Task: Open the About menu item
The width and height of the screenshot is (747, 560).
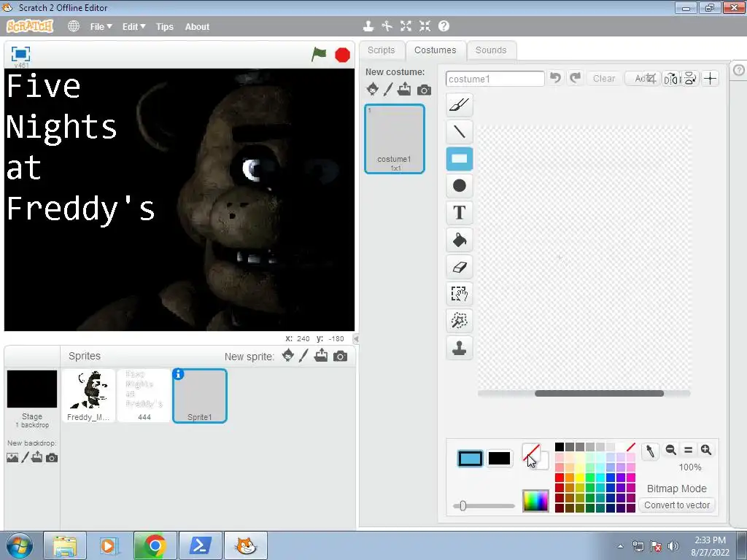Action: pyautogui.click(x=197, y=27)
